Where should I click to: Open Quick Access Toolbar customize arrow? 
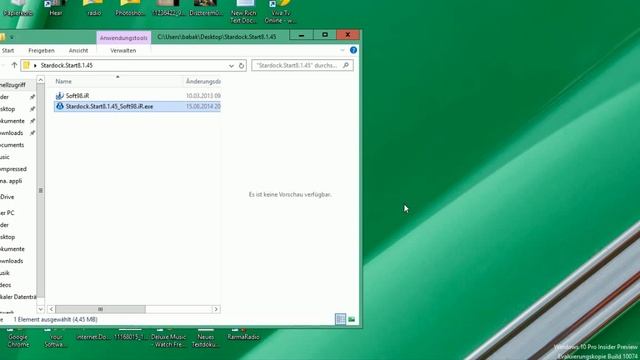tap(12, 37)
